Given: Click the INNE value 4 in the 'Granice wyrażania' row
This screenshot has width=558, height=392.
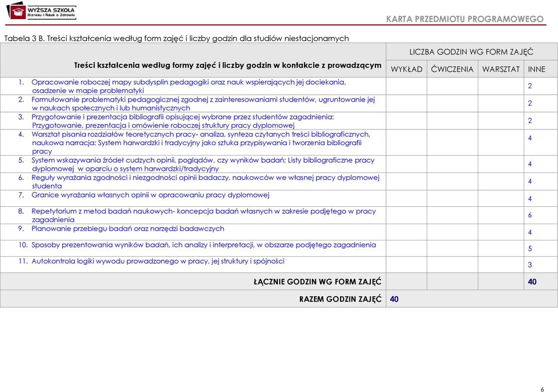Looking at the screenshot, I should (x=530, y=199).
